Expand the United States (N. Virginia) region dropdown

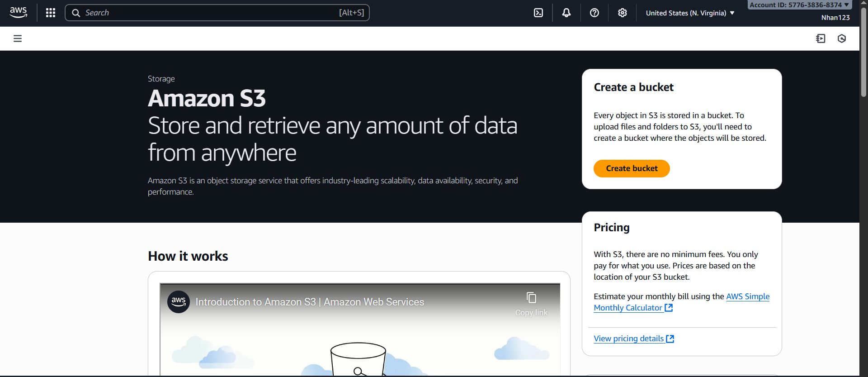(690, 13)
